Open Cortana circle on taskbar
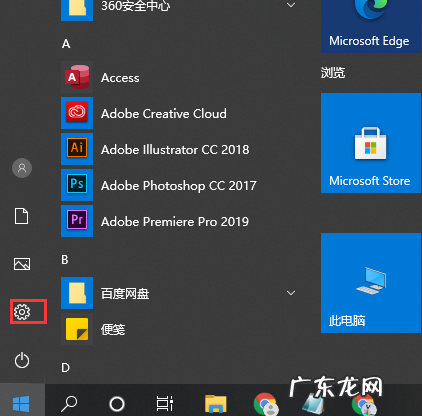Screen dimensions: 422x416 117,404
